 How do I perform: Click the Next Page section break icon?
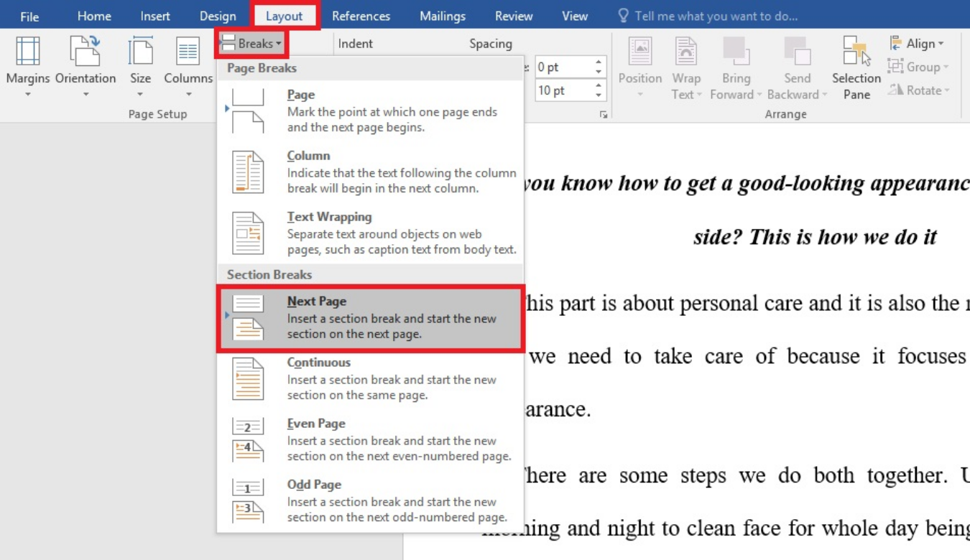[248, 317]
